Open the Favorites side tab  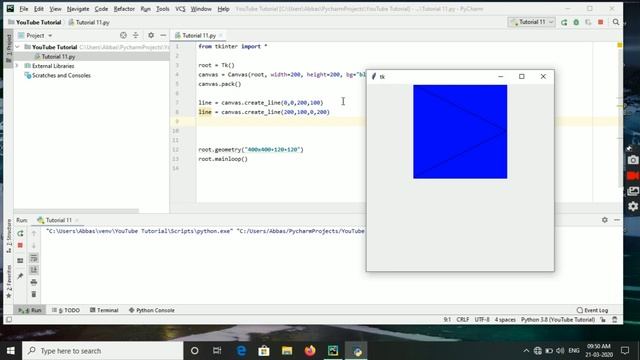[x=9, y=282]
